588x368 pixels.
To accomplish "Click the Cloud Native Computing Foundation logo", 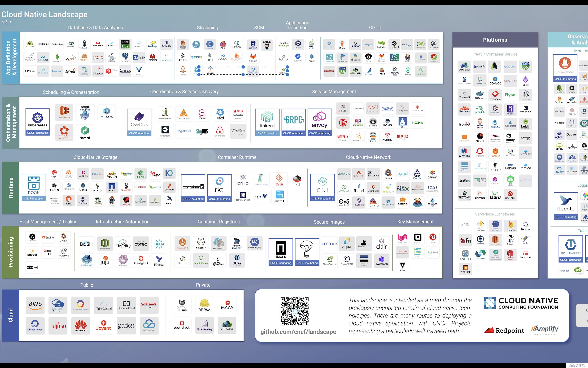I will pyautogui.click(x=521, y=303).
